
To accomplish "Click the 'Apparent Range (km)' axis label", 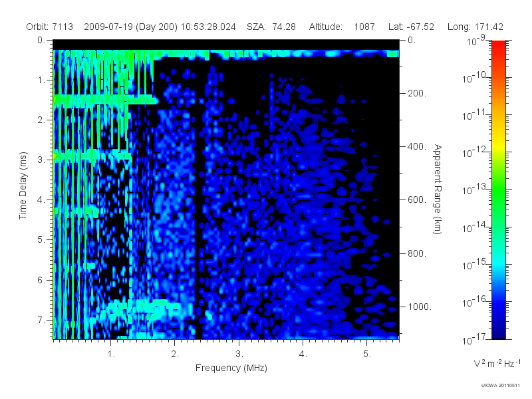I will [438, 190].
